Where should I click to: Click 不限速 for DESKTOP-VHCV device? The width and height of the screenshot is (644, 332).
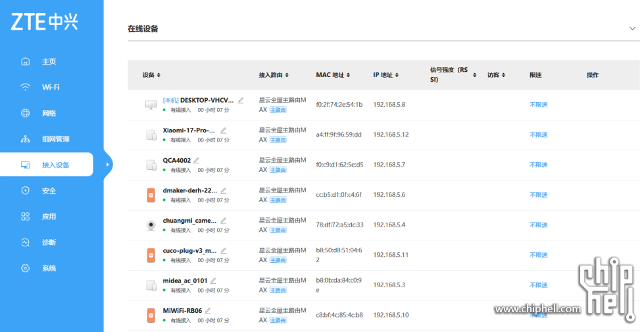(x=539, y=105)
